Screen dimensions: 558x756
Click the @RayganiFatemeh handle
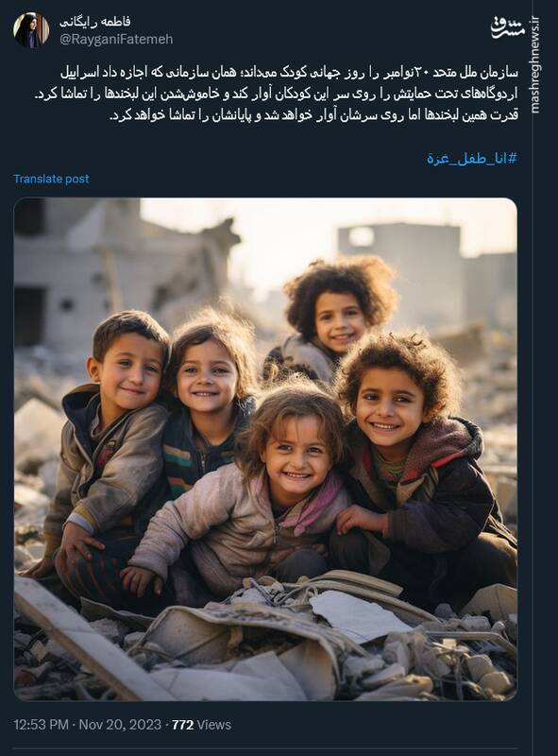[116, 39]
